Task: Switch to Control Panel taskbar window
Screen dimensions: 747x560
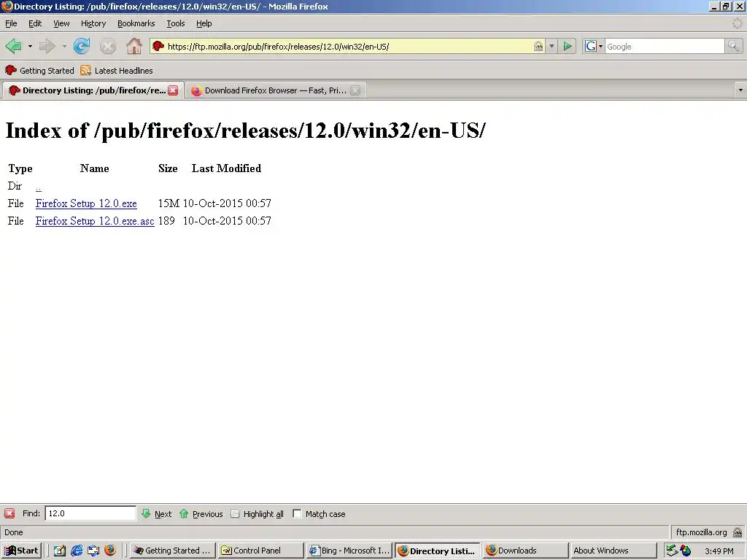Action: 260,551
